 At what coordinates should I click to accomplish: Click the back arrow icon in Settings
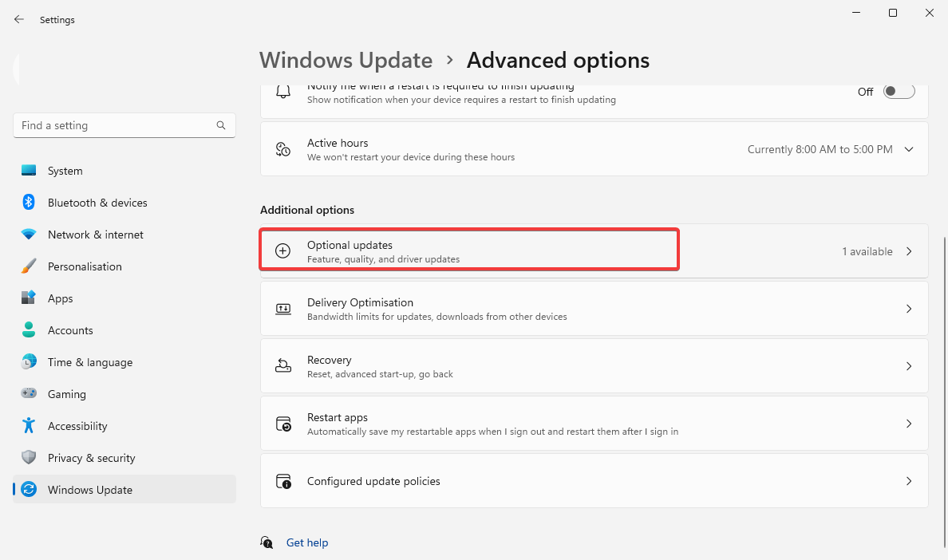pyautogui.click(x=18, y=19)
